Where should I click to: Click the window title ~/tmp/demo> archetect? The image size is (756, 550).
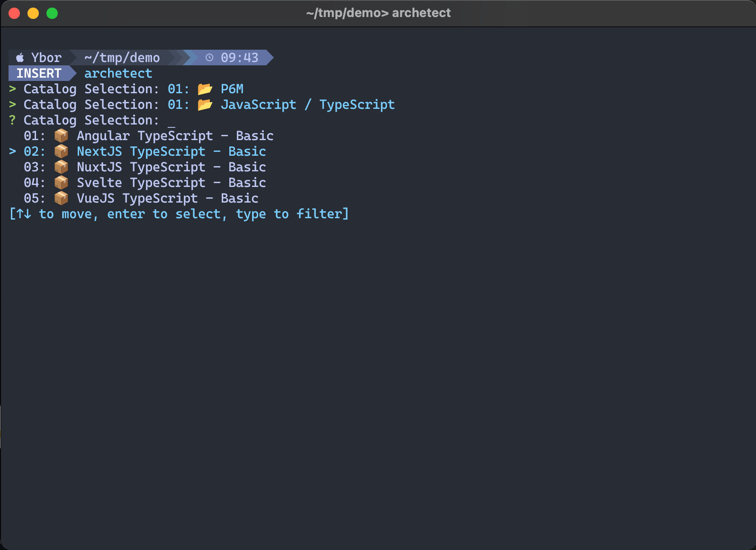point(378,13)
